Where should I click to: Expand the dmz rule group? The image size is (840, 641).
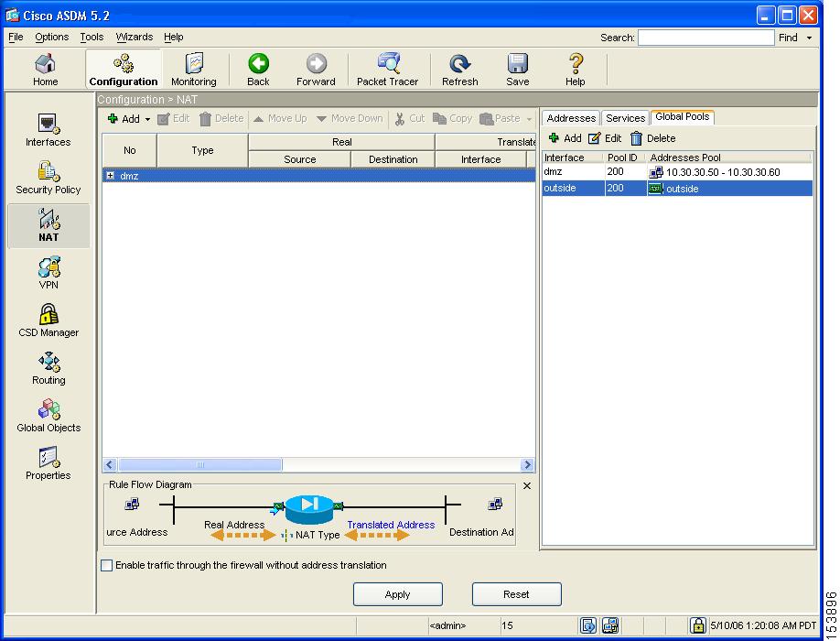coord(111,175)
